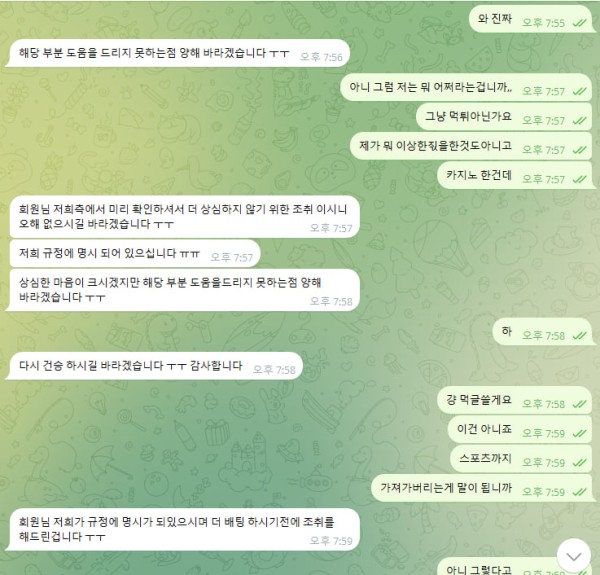
Task: Select the '이건 아니죠' message bubble
Action: [x=520, y=429]
